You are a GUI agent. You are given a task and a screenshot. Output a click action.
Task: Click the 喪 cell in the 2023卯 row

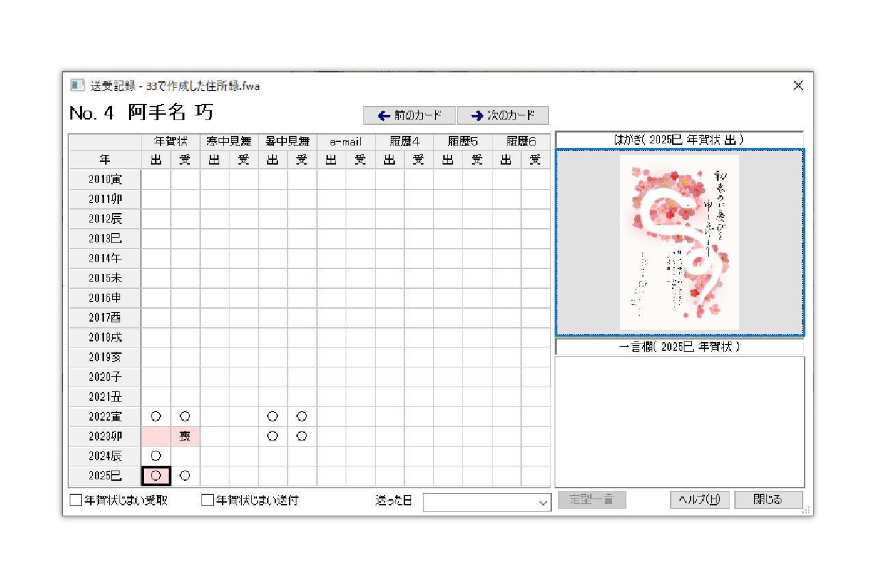tap(184, 436)
